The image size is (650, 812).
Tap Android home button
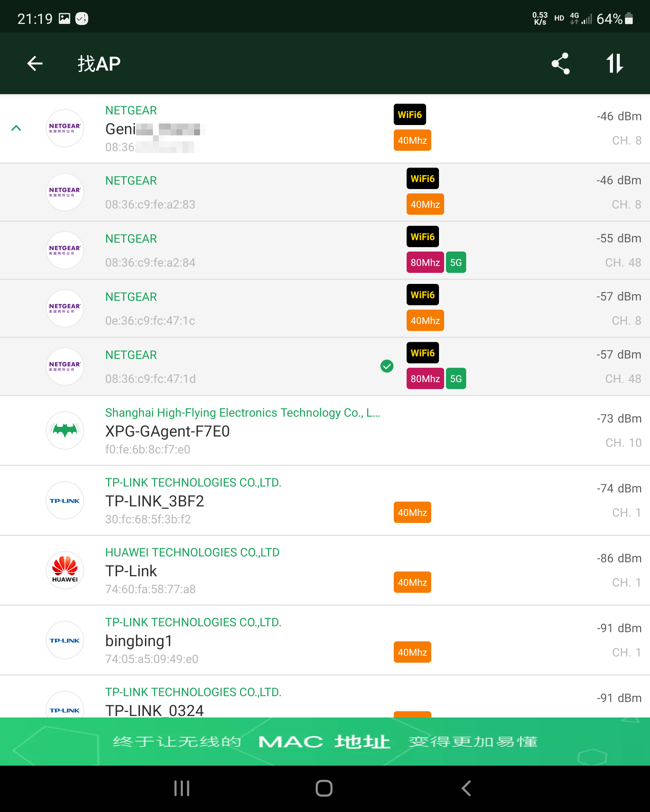coord(324,788)
